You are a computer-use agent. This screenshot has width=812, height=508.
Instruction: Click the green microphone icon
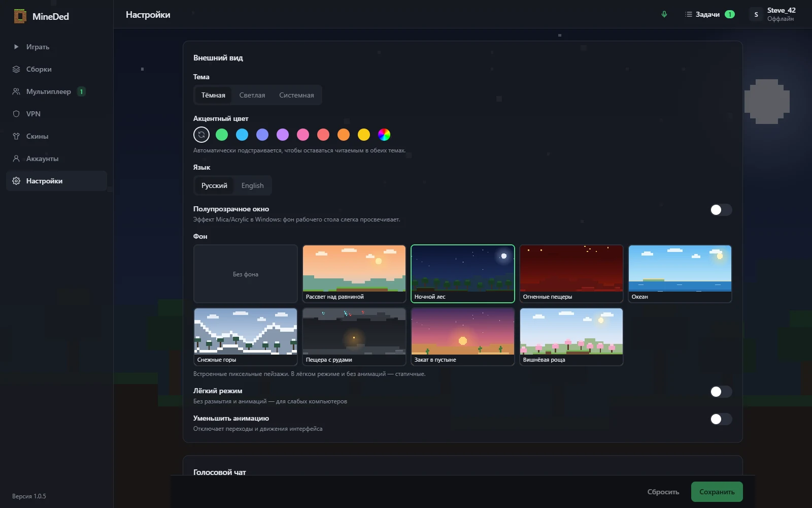(x=664, y=14)
